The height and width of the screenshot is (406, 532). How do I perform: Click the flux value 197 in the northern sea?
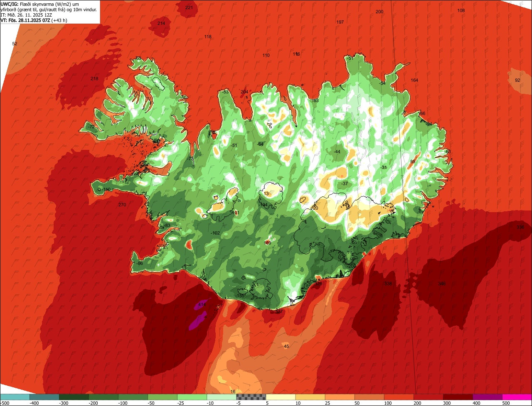(340, 22)
